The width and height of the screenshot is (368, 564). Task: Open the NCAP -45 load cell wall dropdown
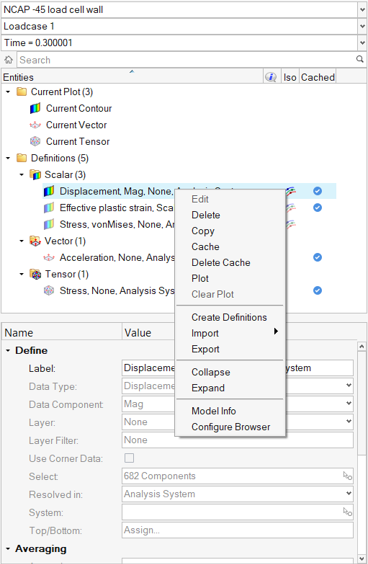(x=362, y=10)
